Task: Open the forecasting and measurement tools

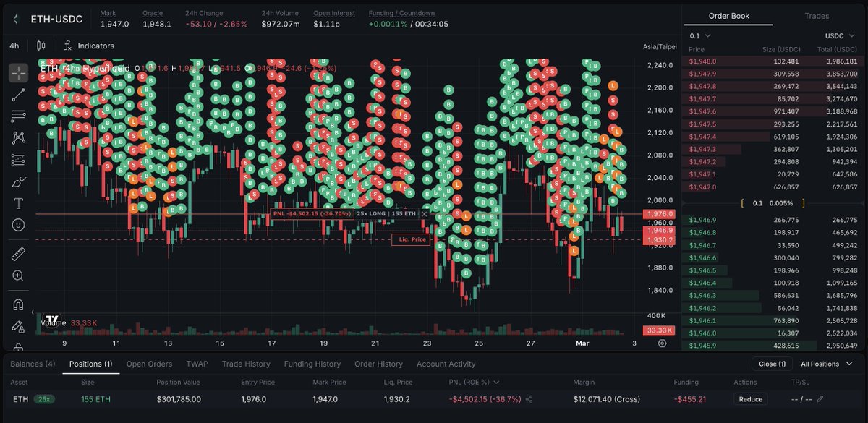Action: click(18, 160)
